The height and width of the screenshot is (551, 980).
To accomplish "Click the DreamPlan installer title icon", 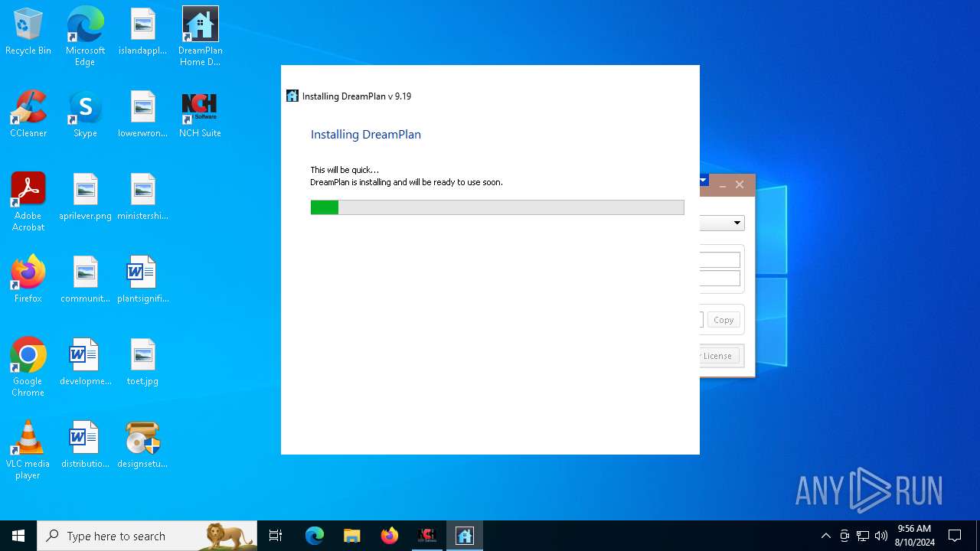I will (x=292, y=96).
